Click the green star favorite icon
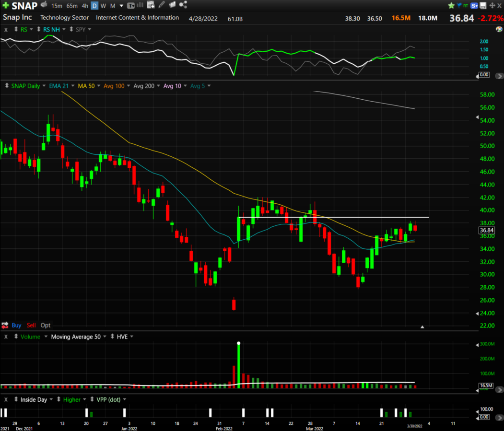This screenshot has width=504, height=431. click(451, 5)
